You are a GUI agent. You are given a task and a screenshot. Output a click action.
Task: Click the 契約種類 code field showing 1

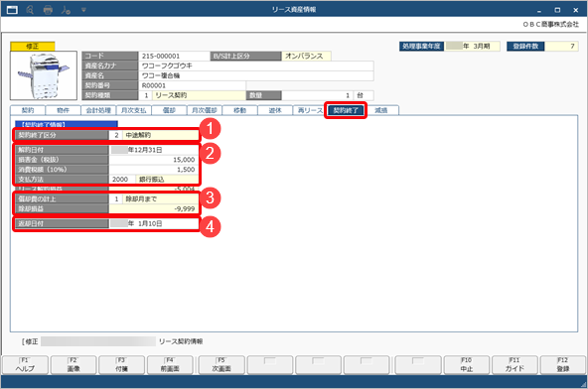[145, 95]
